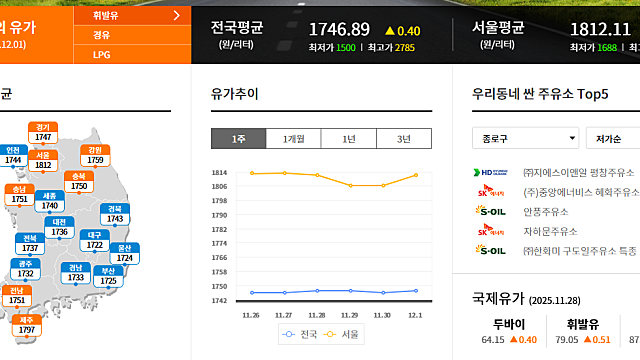Click the 전북 1737 map marker
The height and width of the screenshot is (360, 640).
[x=30, y=244]
